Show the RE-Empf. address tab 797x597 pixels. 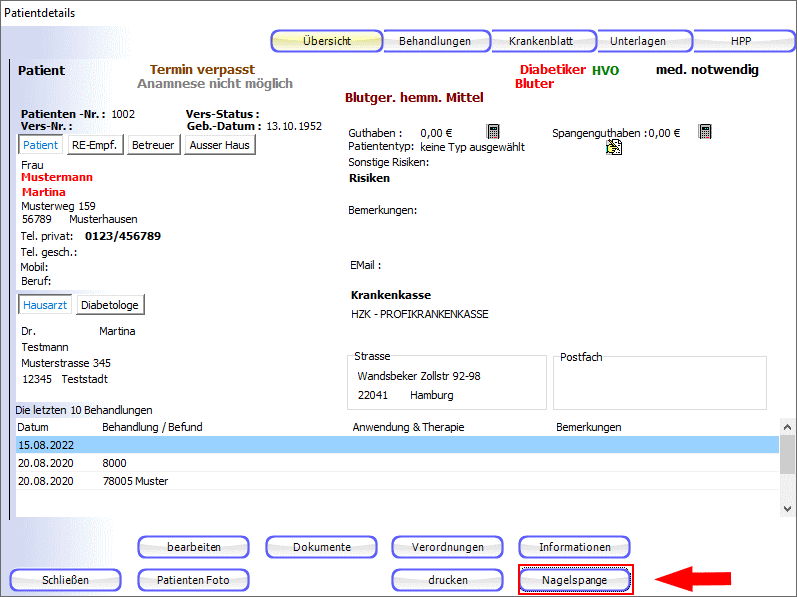pyautogui.click(x=95, y=145)
